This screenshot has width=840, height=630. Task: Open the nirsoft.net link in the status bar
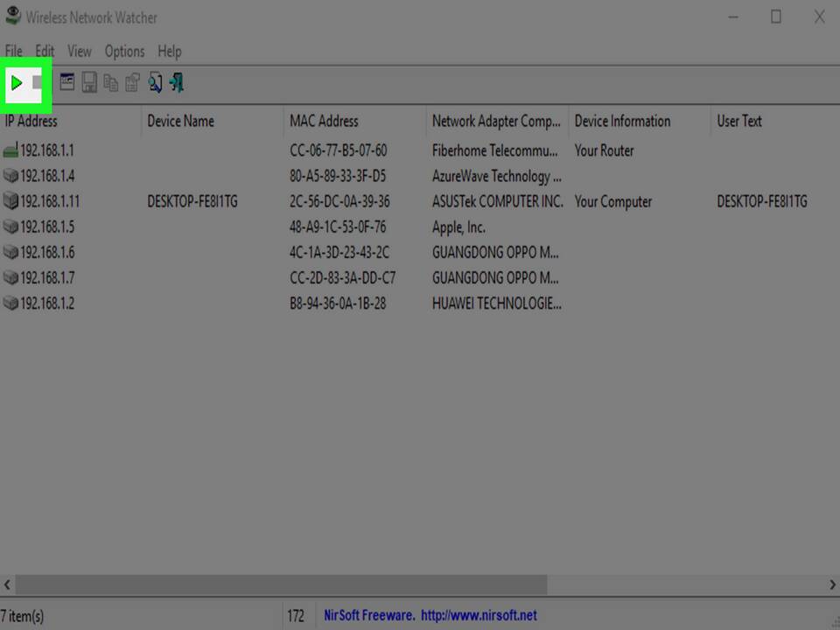479,615
